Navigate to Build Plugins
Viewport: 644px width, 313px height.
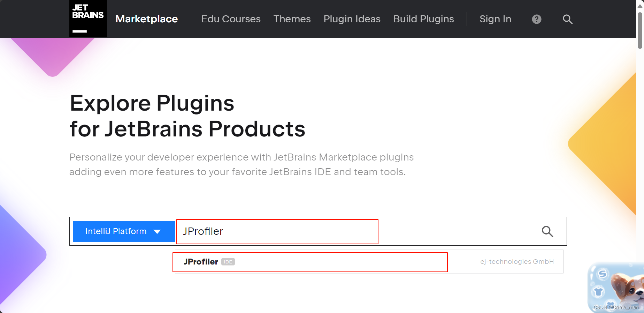[424, 19]
